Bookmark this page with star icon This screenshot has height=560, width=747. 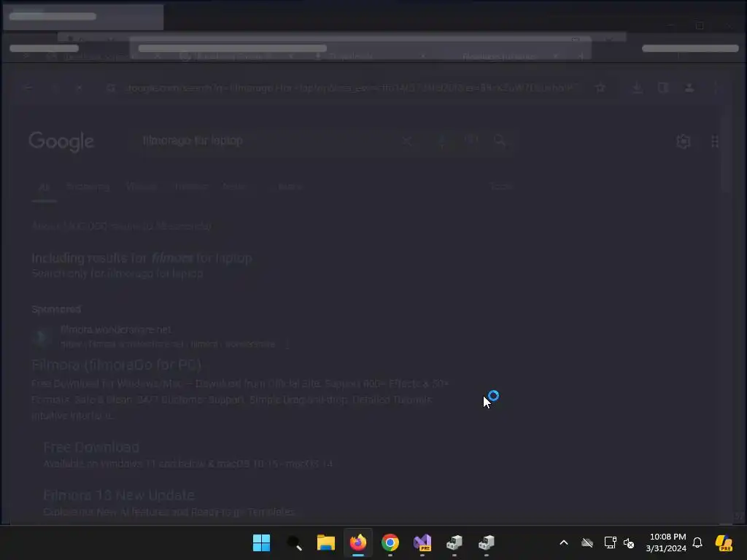600,87
